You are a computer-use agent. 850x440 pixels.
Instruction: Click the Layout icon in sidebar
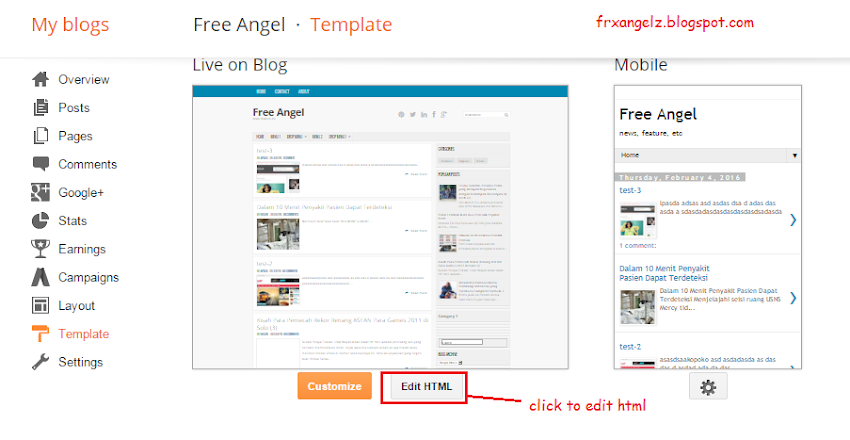coord(40,306)
